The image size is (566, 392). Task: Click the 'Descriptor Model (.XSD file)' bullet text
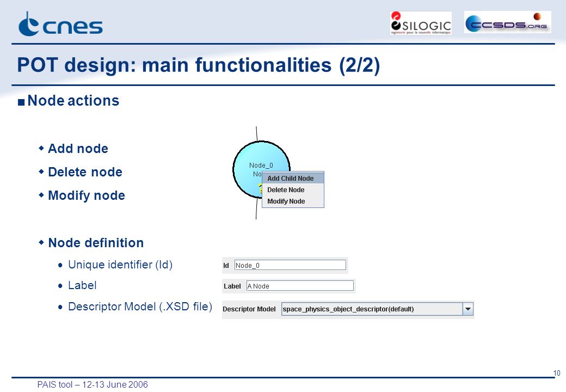coord(140,307)
